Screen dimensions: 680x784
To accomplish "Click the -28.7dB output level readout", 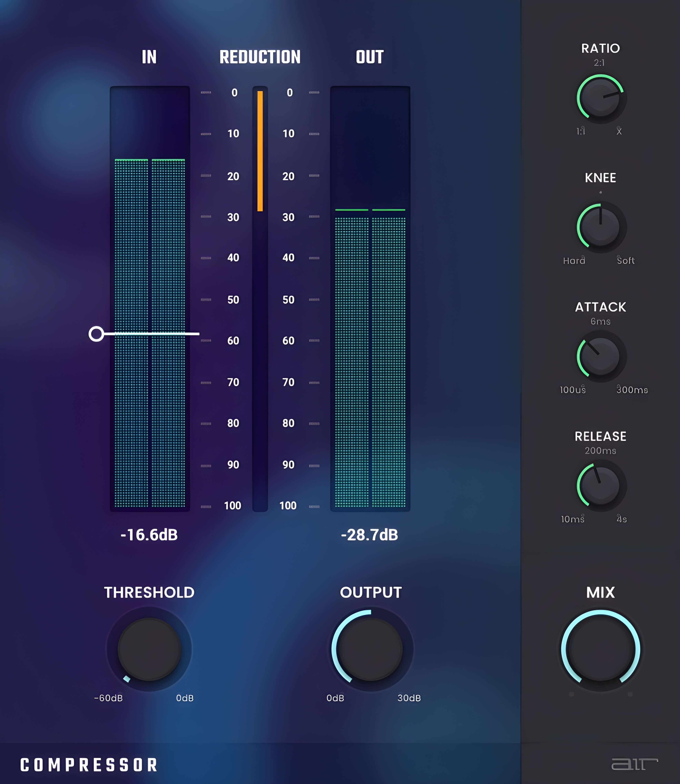I will click(x=370, y=535).
